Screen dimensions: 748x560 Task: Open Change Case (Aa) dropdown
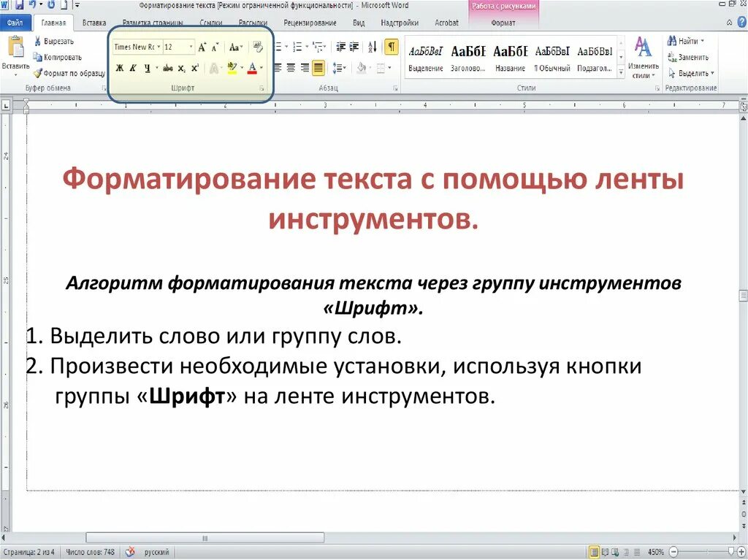pos(236,47)
